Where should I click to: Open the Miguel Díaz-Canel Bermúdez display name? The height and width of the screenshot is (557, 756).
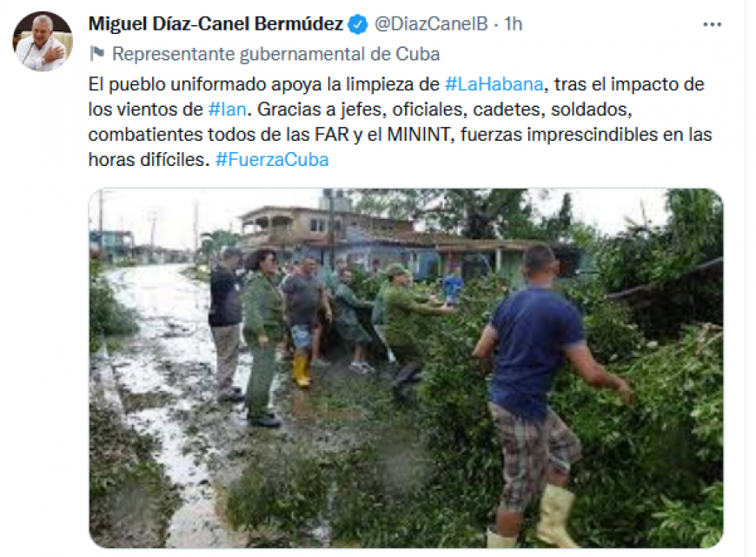coord(216,24)
